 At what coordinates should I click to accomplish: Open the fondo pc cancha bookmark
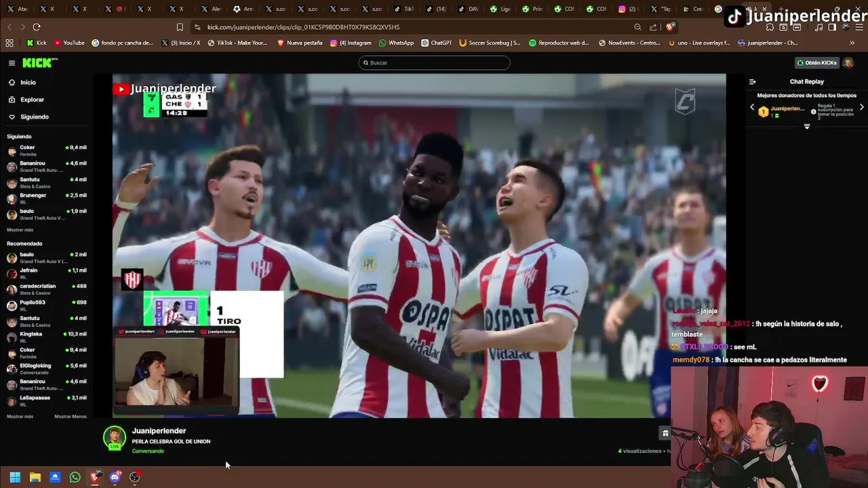click(123, 43)
